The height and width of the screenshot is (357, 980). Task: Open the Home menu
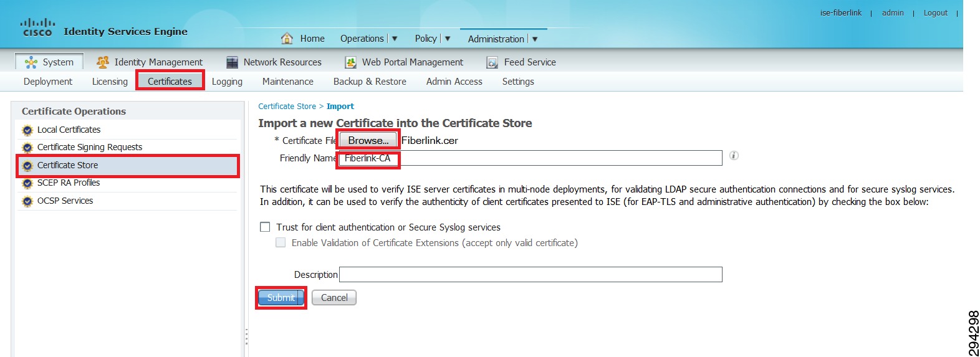click(312, 38)
